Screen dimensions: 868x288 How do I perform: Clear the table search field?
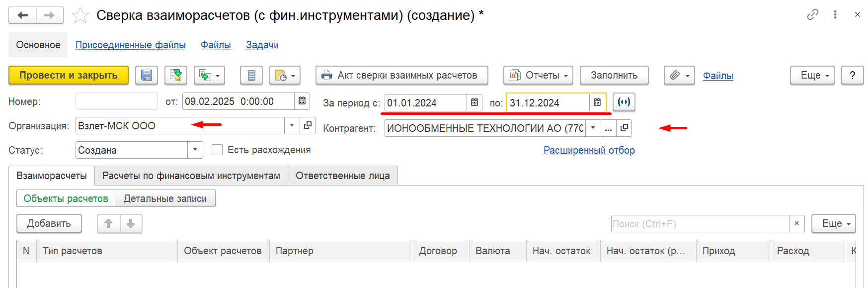pyautogui.click(x=797, y=223)
